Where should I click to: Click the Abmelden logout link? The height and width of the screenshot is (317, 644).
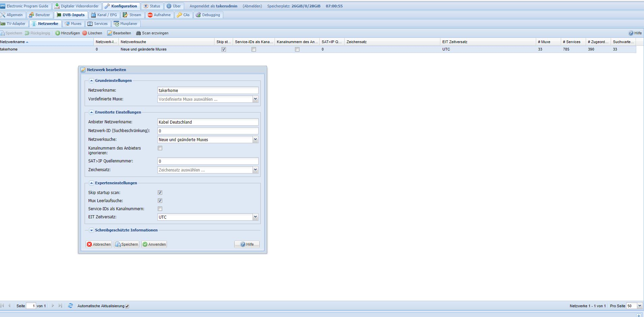point(252,6)
